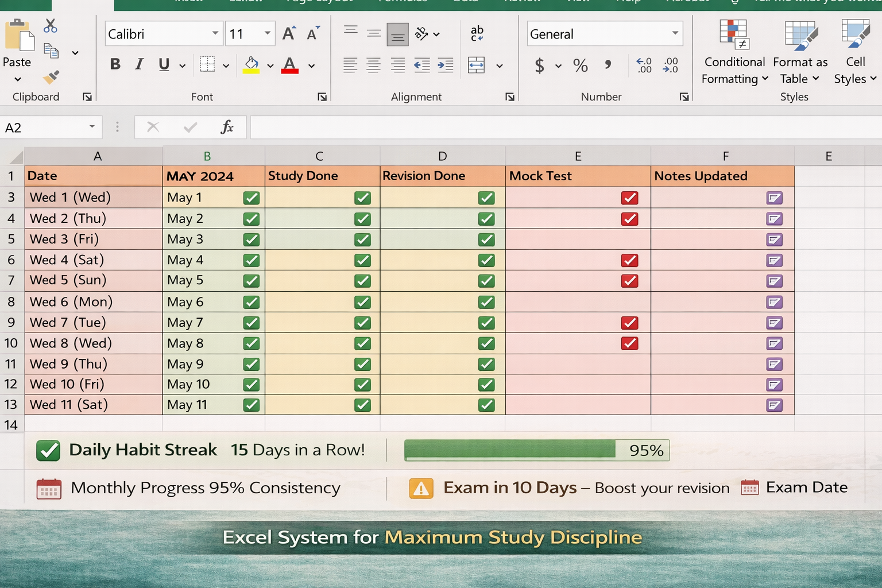Select column header D
Viewport: 882px width, 588px height.
[442, 156]
